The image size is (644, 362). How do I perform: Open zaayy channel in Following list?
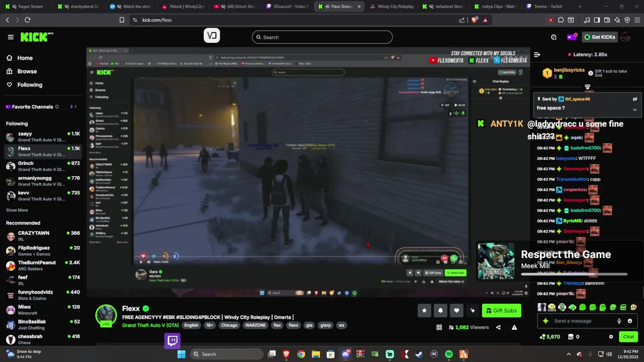point(43,137)
